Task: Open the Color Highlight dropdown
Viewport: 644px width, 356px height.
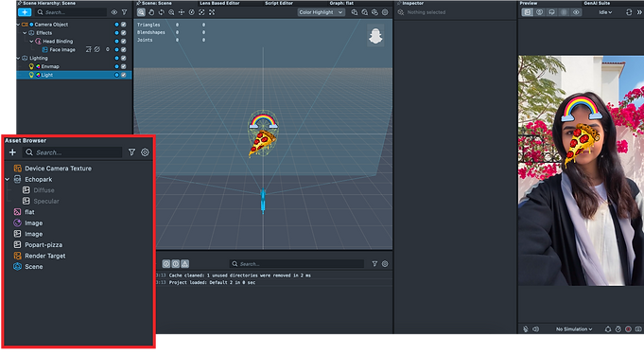Action: [x=321, y=12]
